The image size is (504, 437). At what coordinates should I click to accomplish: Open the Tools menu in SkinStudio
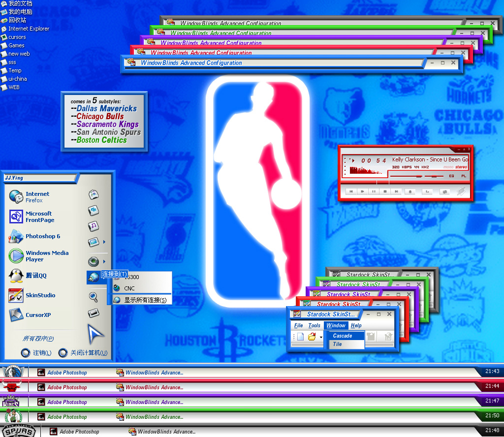tap(314, 325)
